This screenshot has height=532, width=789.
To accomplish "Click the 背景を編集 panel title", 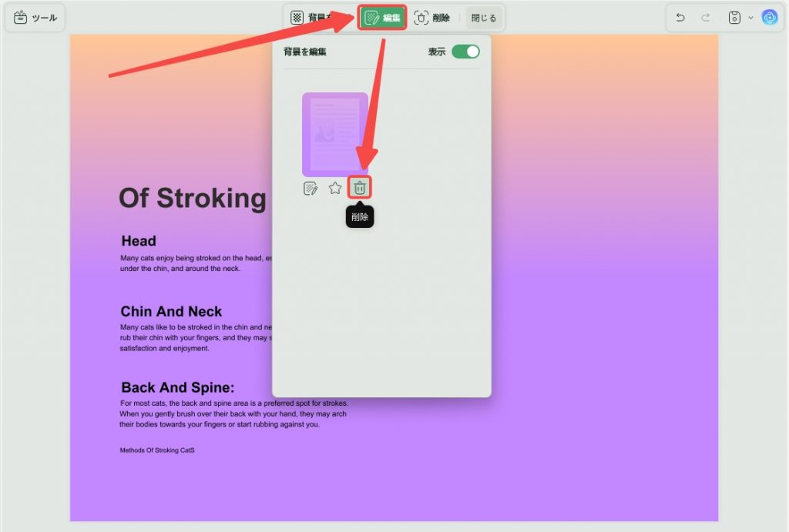I will click(305, 52).
